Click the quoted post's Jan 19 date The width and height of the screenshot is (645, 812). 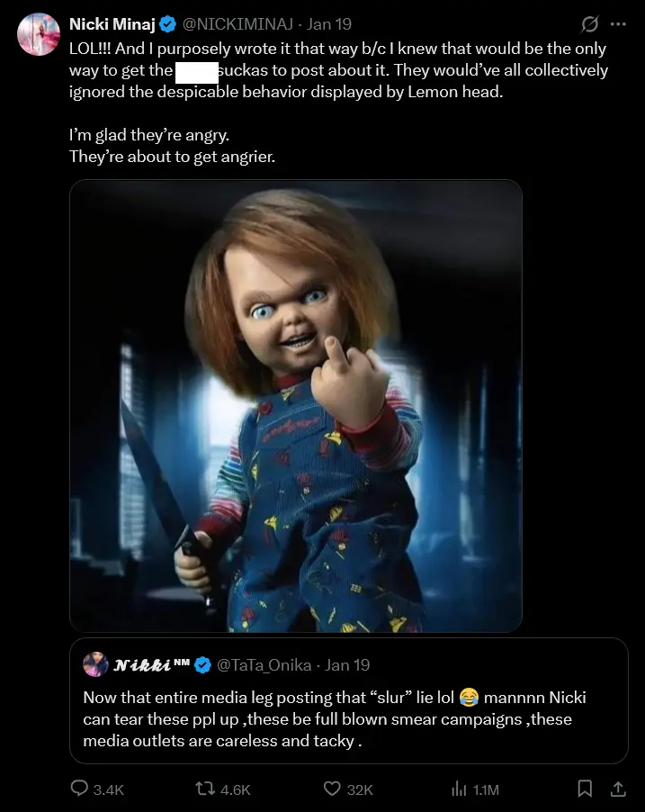tap(348, 665)
